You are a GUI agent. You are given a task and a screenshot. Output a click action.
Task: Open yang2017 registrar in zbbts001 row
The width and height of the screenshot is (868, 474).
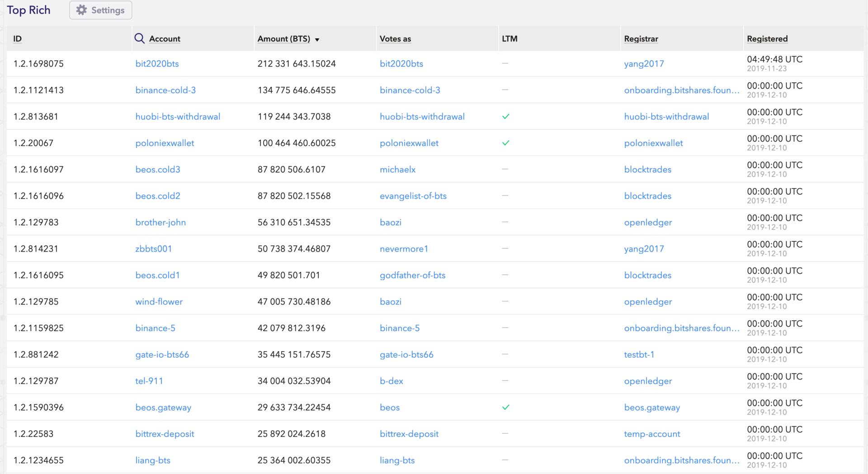tap(644, 249)
